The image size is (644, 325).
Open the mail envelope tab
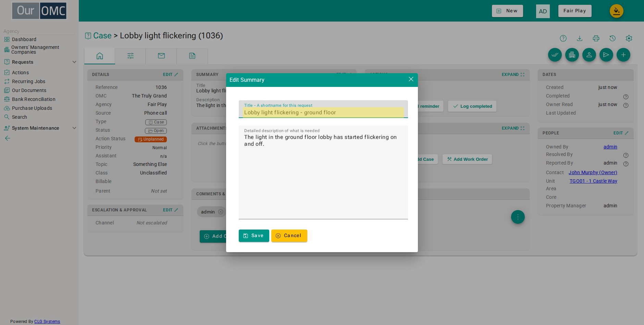[x=161, y=56]
